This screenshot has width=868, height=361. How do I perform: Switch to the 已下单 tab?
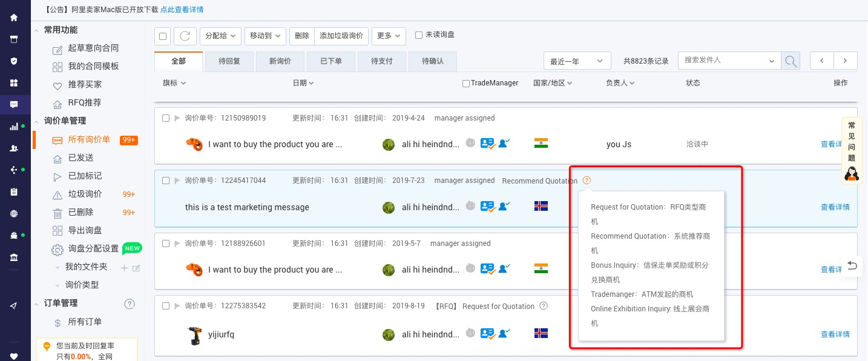331,61
